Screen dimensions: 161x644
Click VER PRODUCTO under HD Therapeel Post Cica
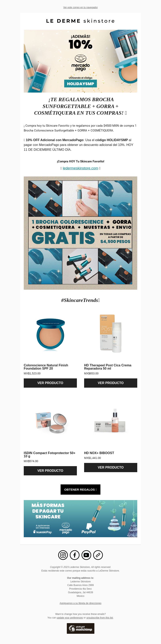click(111, 383)
